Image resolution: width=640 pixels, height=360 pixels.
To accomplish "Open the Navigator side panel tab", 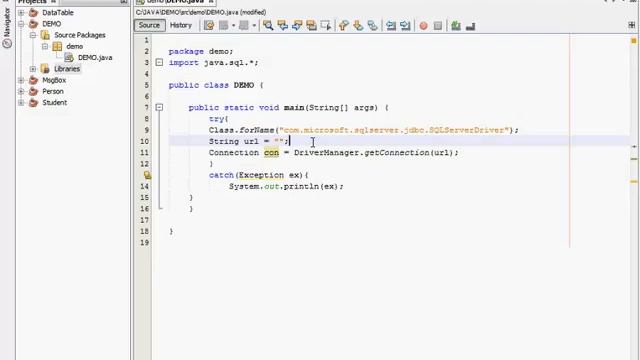I will coord(7,27).
